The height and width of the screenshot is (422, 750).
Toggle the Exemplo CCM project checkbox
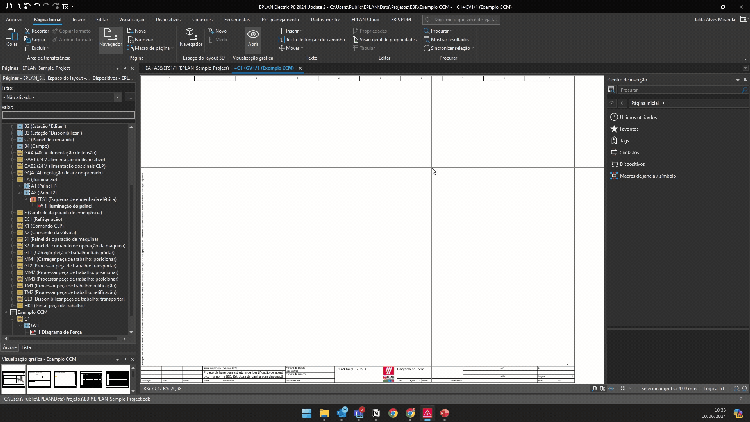[x=13, y=312]
